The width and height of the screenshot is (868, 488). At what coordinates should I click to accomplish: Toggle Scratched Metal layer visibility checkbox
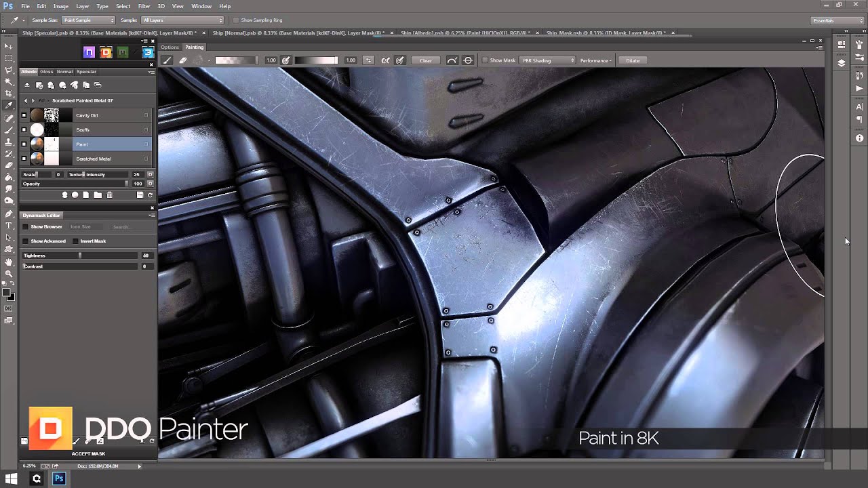point(24,159)
